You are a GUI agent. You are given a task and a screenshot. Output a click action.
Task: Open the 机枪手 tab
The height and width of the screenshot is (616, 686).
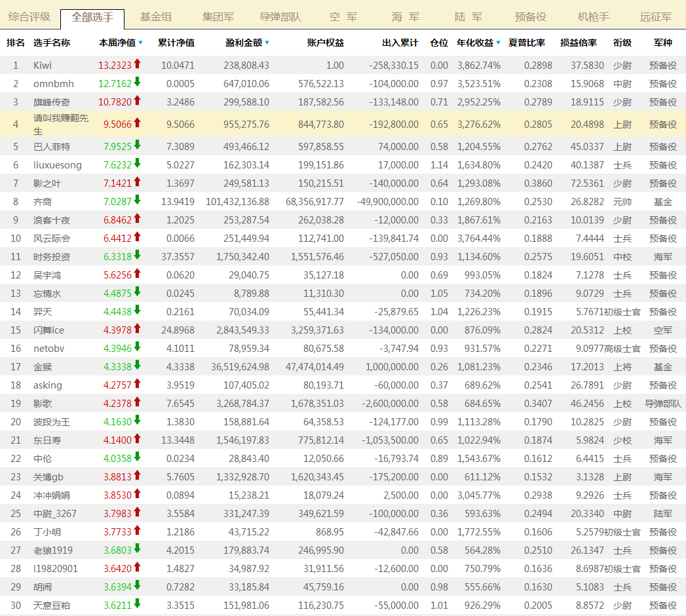(593, 17)
